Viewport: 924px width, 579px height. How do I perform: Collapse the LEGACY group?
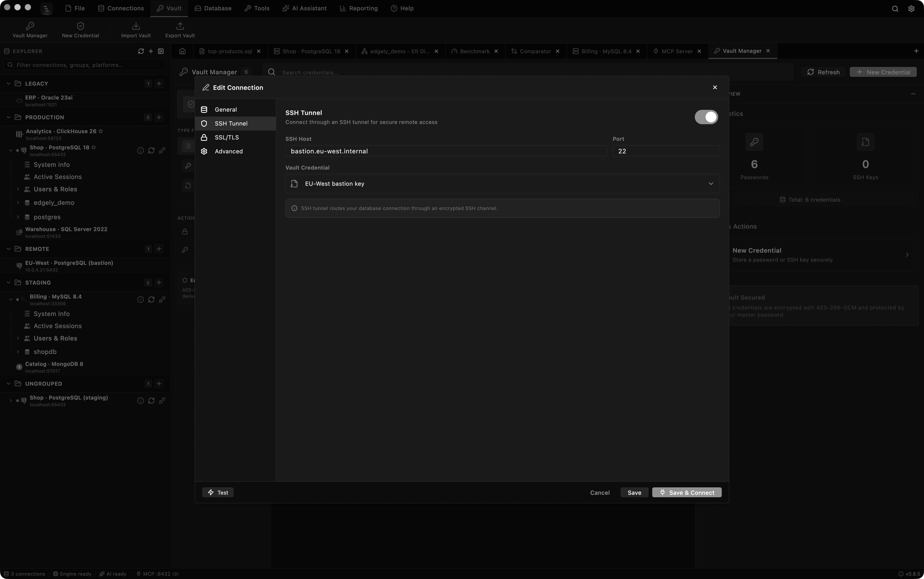9,84
